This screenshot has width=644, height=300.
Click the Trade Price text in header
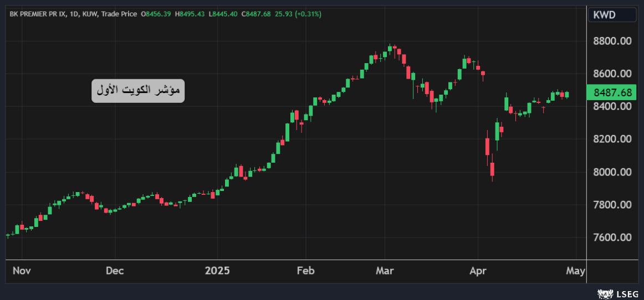(118, 14)
